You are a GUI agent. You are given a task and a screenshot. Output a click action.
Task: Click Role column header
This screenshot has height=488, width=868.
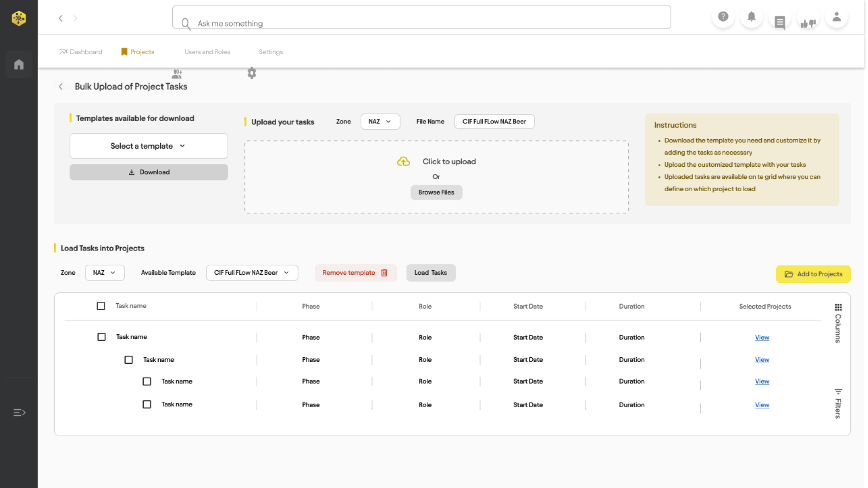click(x=425, y=306)
